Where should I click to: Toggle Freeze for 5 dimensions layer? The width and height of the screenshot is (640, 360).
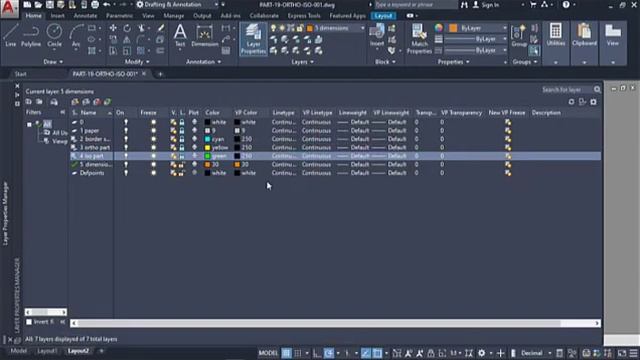coord(153,164)
